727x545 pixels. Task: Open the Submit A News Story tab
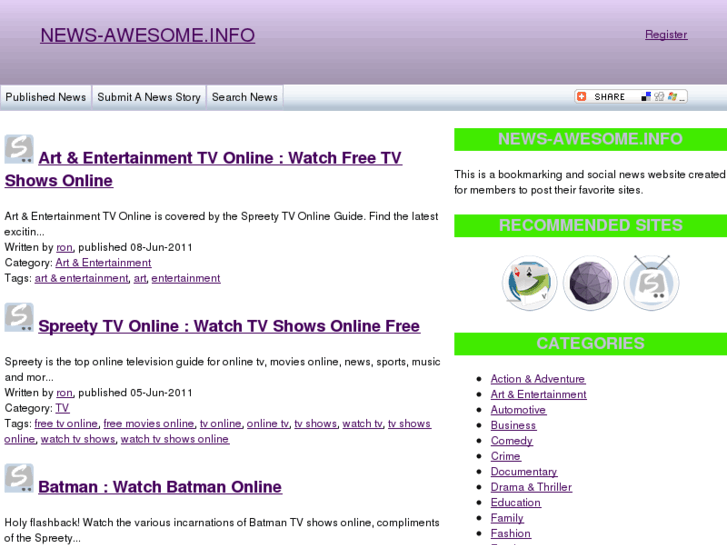pyautogui.click(x=149, y=97)
